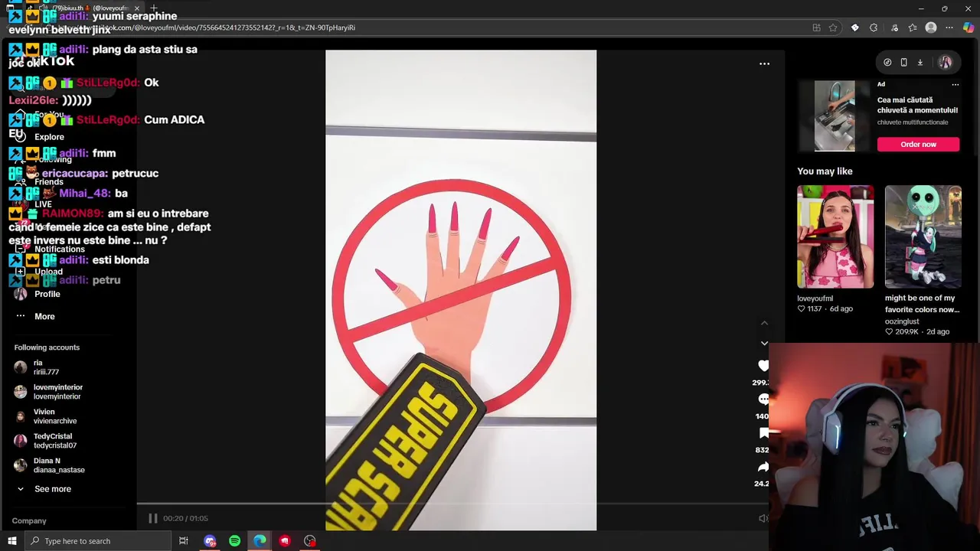
Task: Open Vivien vivienarchive account
Action: (x=54, y=416)
